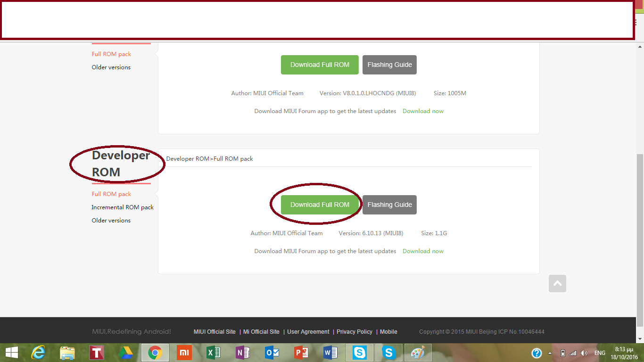Open the taskbar clock showing 18/10/2016

tap(623, 353)
